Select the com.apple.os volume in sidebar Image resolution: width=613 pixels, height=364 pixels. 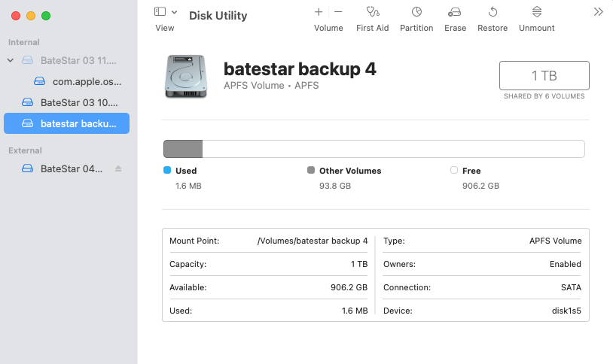(66, 82)
